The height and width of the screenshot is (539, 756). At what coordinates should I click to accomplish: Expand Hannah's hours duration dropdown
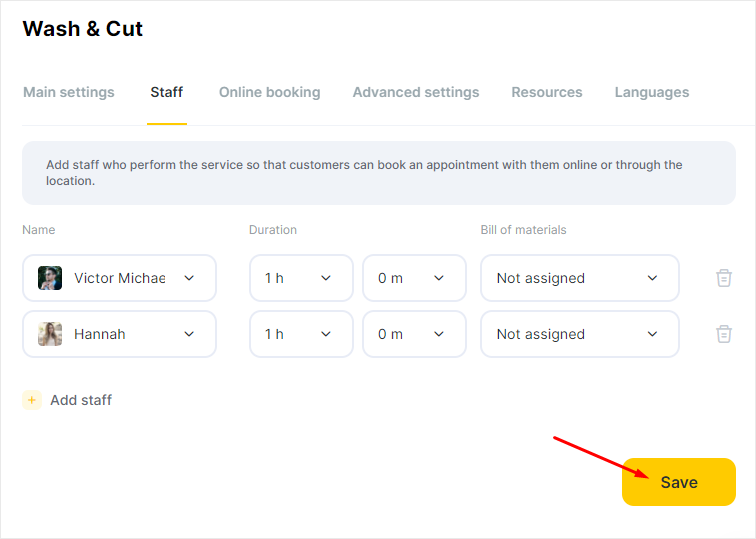click(x=301, y=334)
